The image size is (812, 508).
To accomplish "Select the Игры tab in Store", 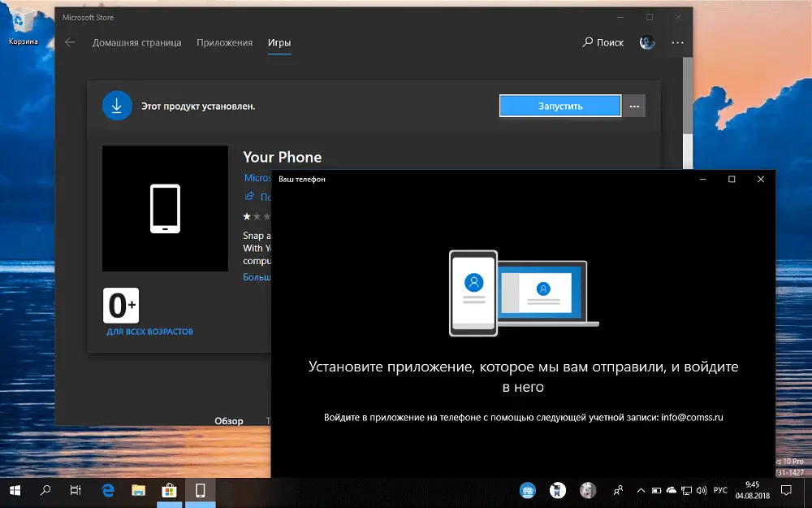I will [x=279, y=43].
